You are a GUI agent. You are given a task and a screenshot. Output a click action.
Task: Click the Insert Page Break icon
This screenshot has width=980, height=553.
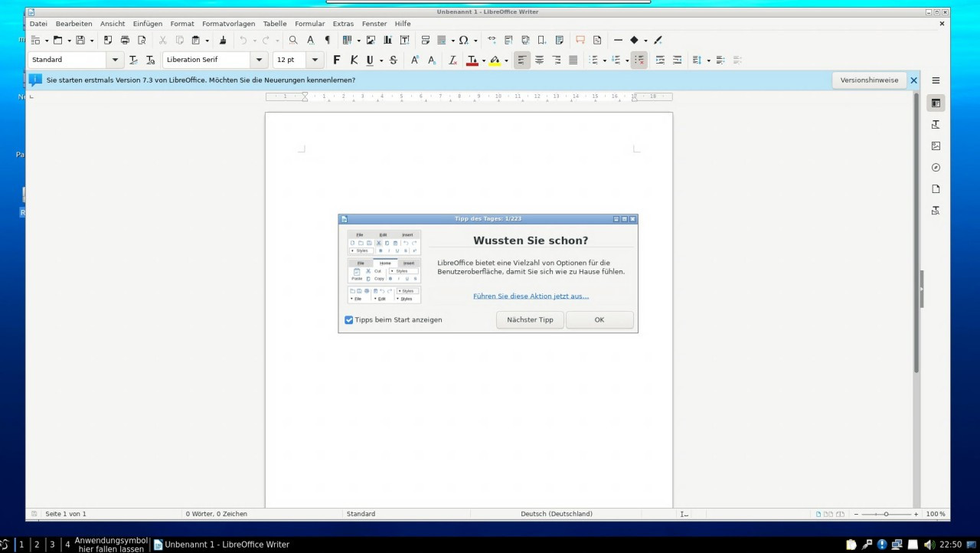pos(426,40)
